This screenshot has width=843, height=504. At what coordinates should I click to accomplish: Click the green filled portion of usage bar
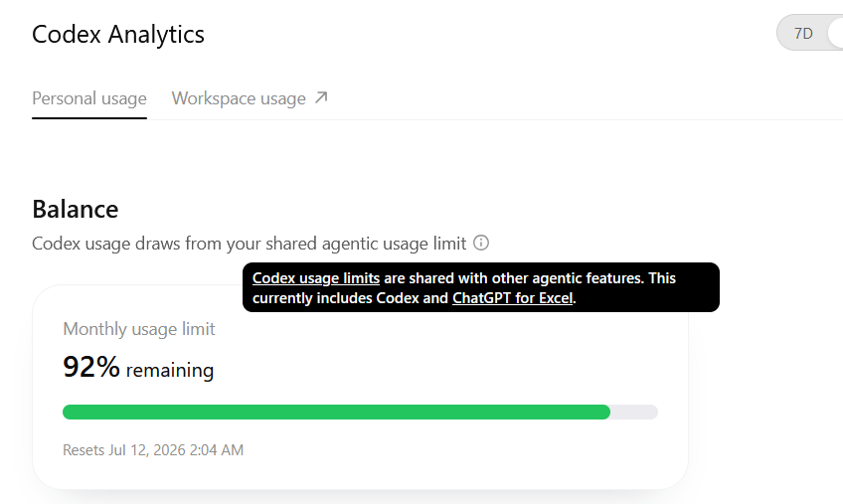pos(337,412)
